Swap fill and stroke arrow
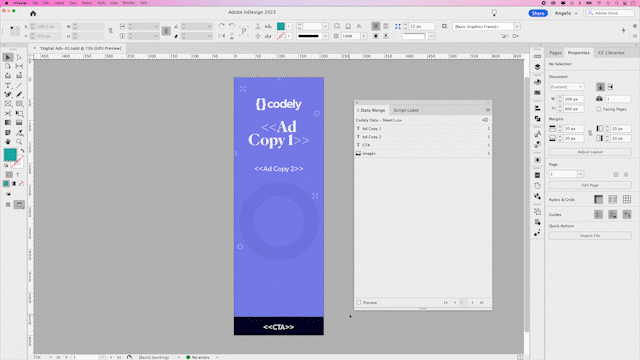Viewport: 640px width, 360px height. click(22, 151)
